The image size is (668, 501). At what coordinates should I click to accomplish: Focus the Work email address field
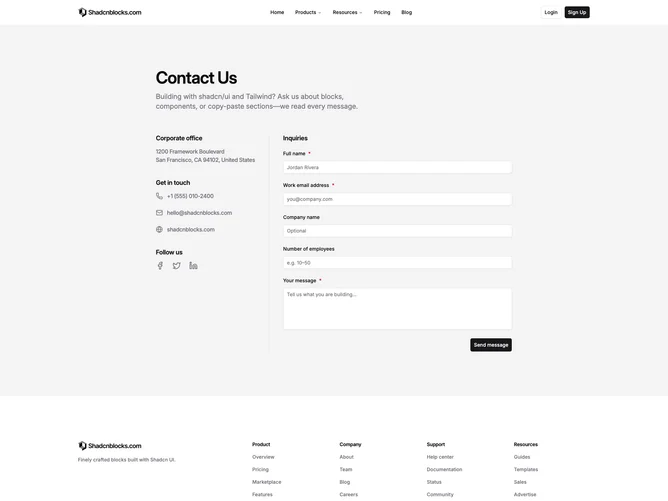pos(397,199)
